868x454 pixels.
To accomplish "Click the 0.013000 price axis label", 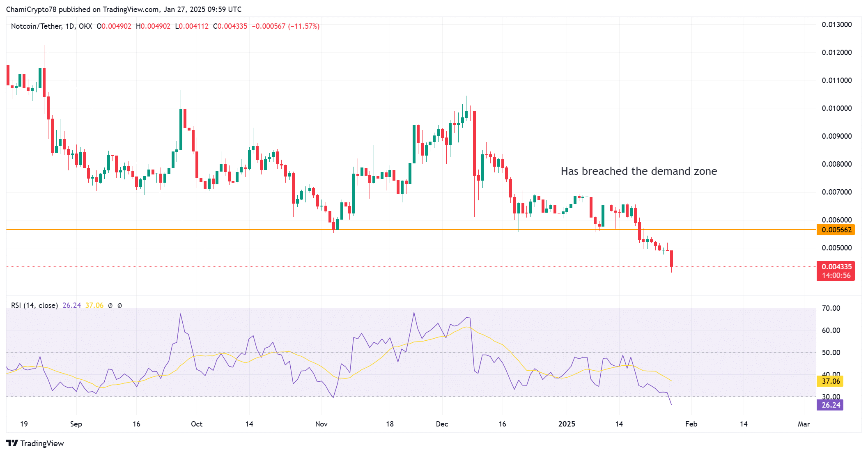I will click(x=837, y=25).
